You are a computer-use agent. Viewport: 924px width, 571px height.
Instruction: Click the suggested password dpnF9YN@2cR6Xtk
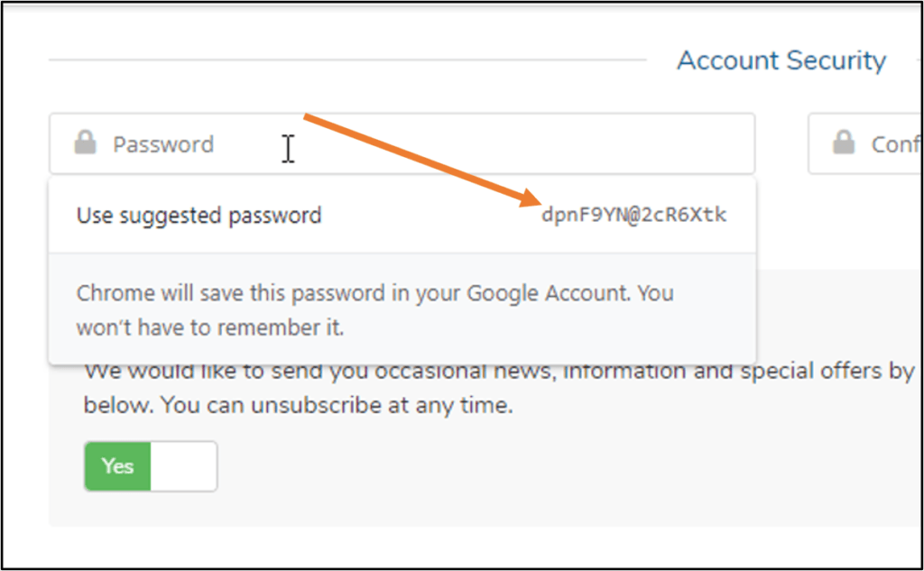(633, 216)
